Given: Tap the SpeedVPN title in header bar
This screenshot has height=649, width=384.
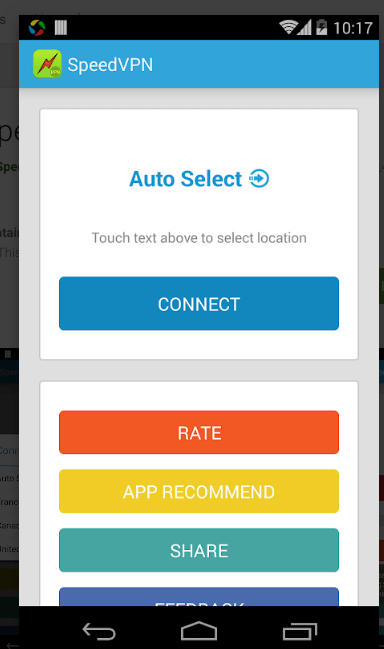Looking at the screenshot, I should click(110, 65).
